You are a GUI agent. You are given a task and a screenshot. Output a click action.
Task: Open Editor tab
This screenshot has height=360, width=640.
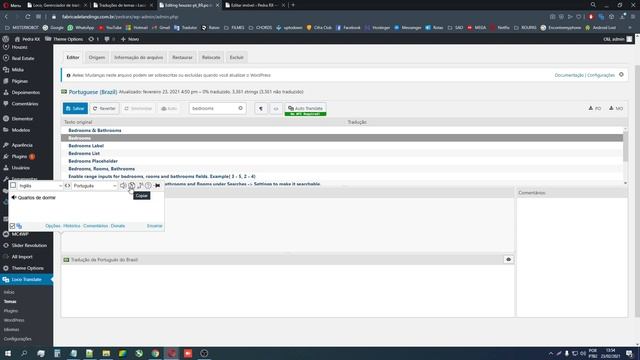[x=73, y=58]
